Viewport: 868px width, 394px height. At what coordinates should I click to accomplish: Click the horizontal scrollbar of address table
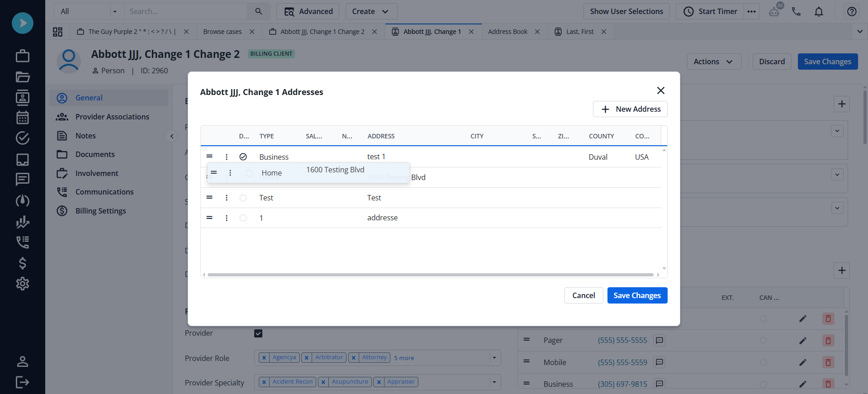click(x=430, y=275)
